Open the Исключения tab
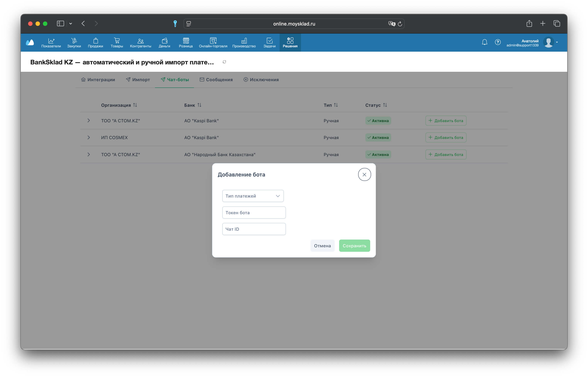This screenshot has height=377, width=588. tap(261, 80)
